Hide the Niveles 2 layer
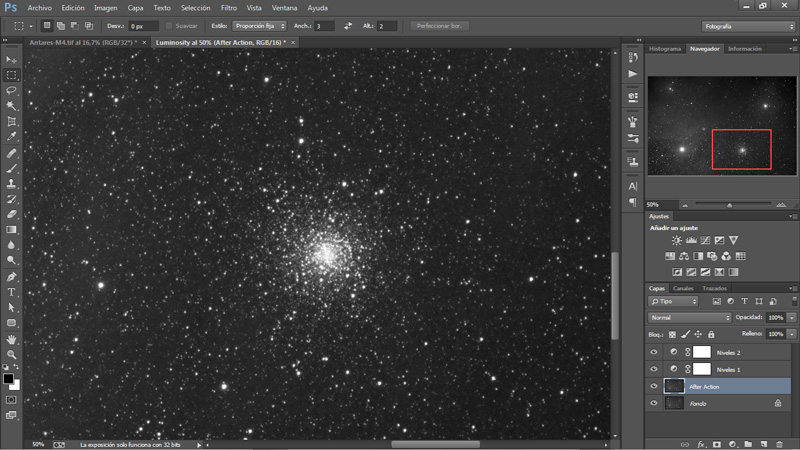The width and height of the screenshot is (800, 450). 654,352
